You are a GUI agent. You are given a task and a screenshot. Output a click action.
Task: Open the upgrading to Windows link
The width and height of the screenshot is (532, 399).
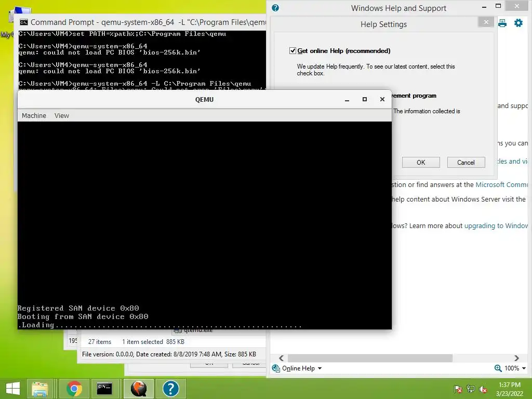[496, 226]
